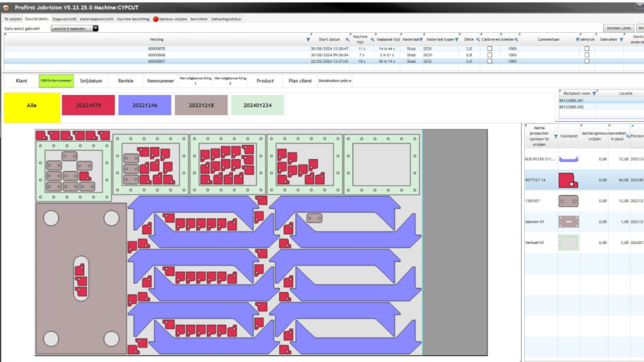
Task: Open the Laatste 6 maanden dropdown
Action: [x=97, y=28]
